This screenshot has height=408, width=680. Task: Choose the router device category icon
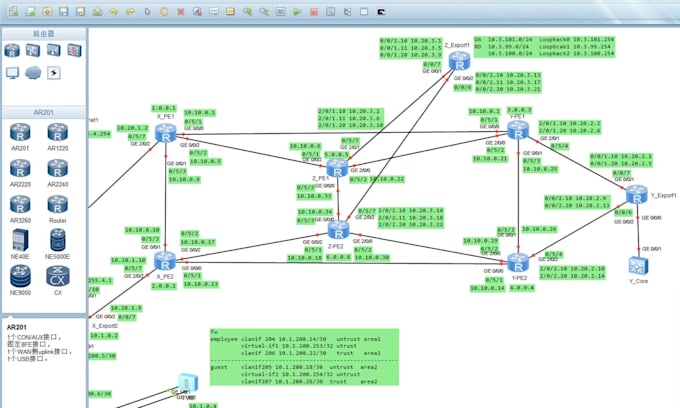coord(12,50)
